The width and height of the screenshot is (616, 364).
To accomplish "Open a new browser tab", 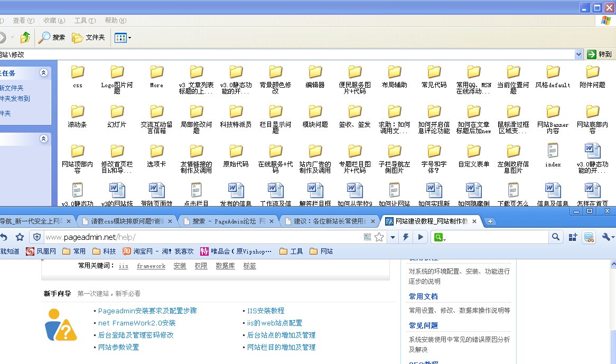I will pyautogui.click(x=490, y=221).
